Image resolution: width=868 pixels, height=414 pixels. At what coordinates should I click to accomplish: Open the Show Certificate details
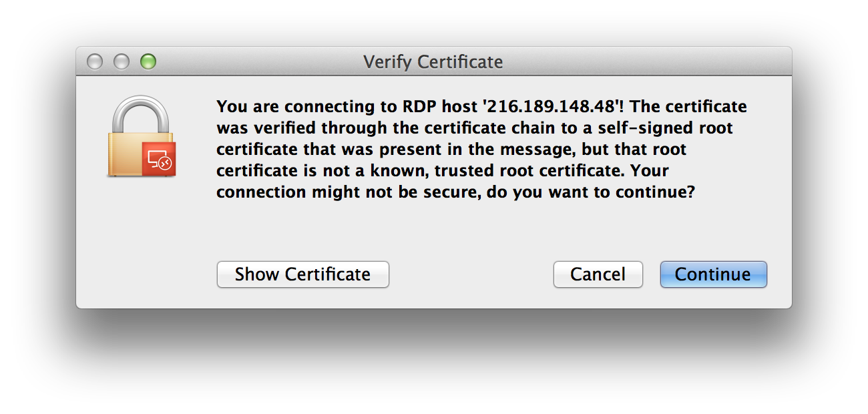[302, 274]
